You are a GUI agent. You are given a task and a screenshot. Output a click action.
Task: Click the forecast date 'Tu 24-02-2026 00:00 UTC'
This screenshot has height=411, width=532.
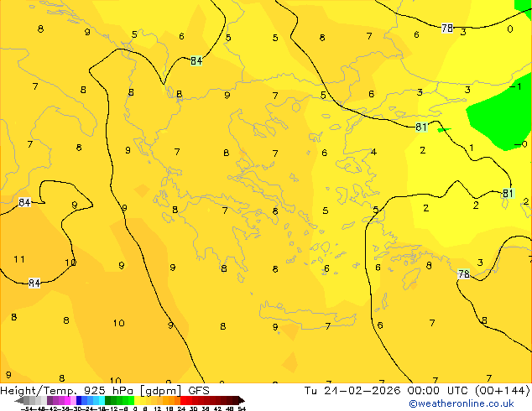click(389, 391)
